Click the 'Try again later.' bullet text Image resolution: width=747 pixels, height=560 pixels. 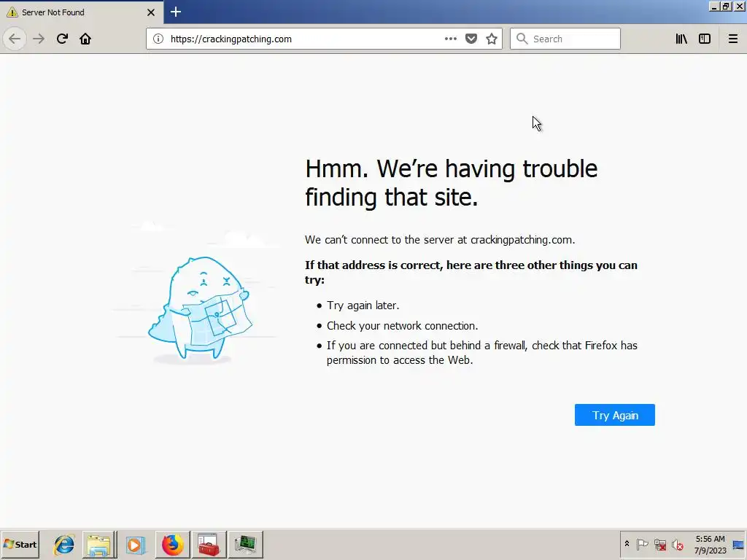(x=363, y=306)
